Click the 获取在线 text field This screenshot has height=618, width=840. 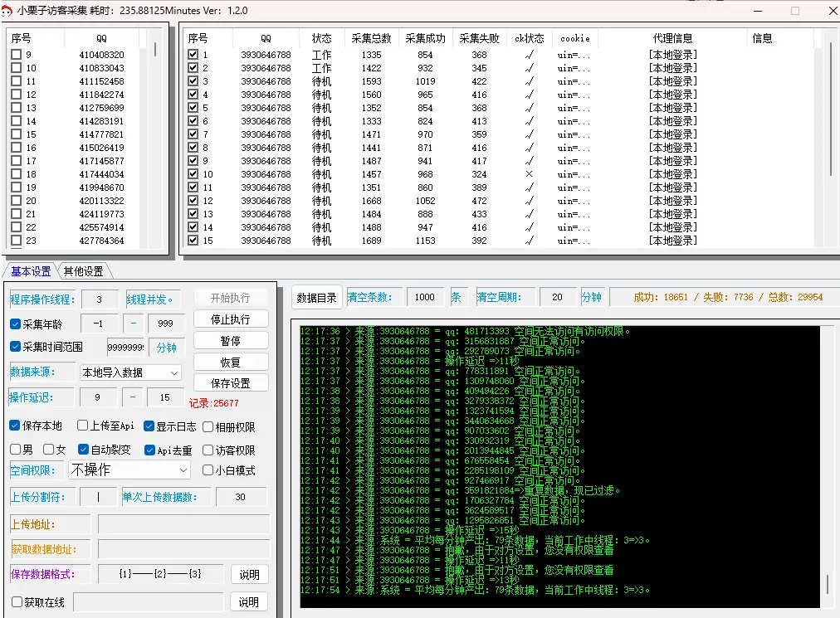point(149,602)
